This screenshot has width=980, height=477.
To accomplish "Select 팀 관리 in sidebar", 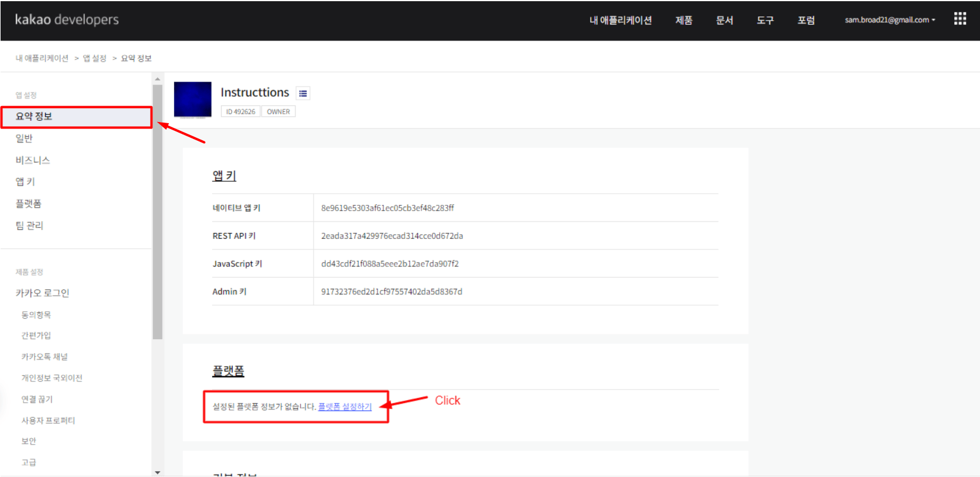I will coord(29,225).
